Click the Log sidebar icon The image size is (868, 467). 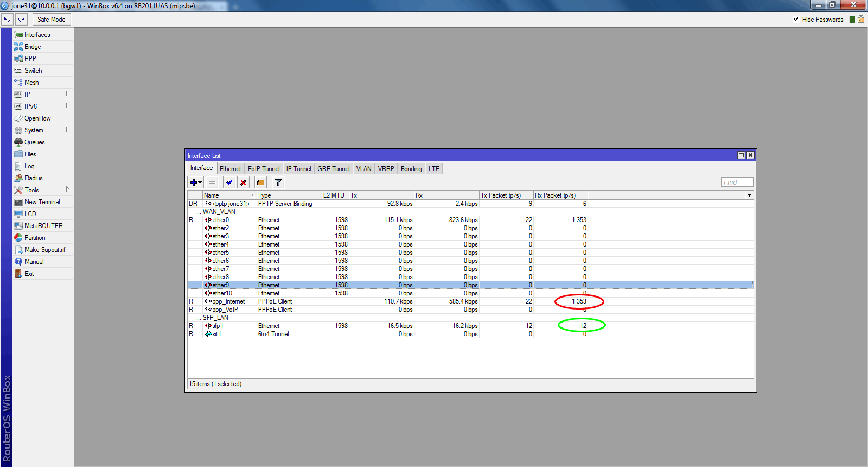[18, 166]
